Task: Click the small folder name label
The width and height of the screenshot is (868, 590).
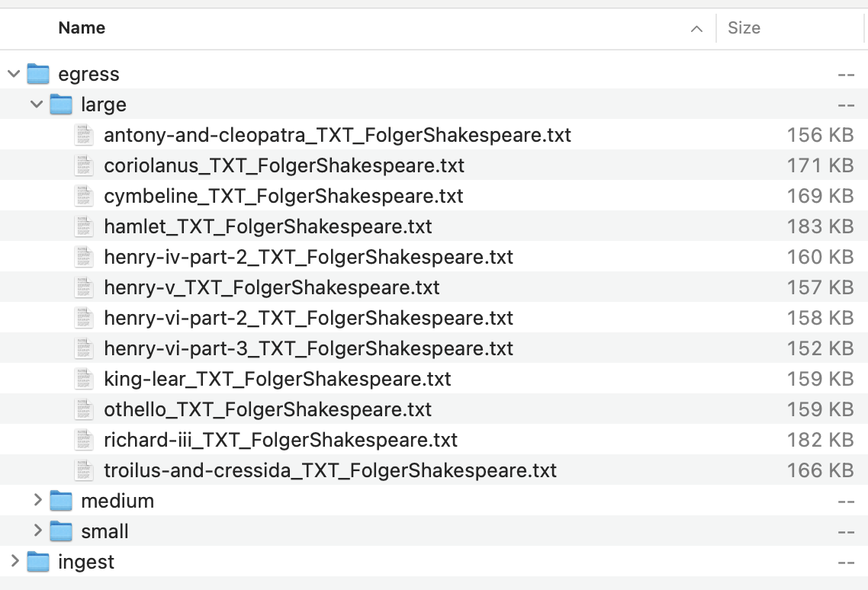Action: pos(104,531)
